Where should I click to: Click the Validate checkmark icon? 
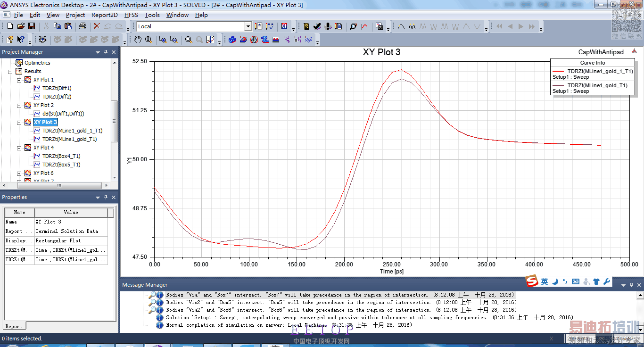[x=317, y=26]
